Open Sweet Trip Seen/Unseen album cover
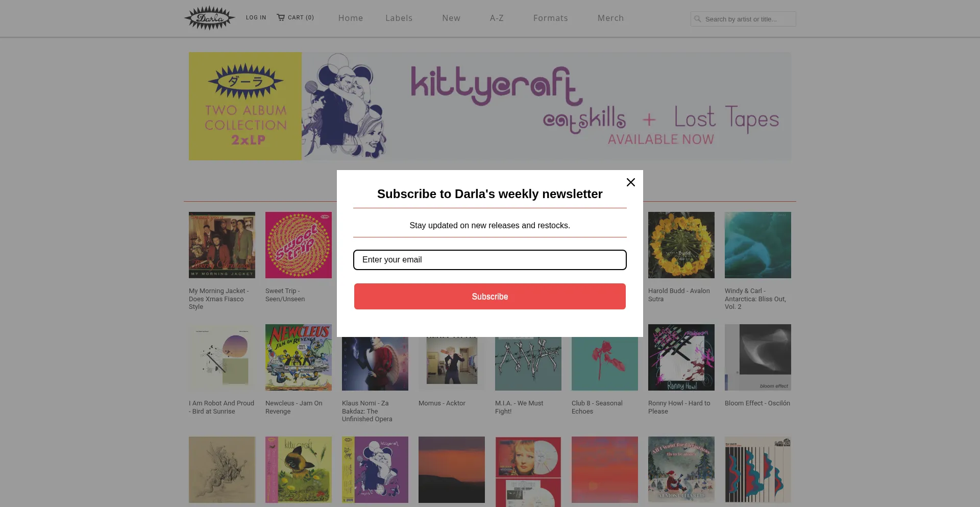 tap(299, 245)
